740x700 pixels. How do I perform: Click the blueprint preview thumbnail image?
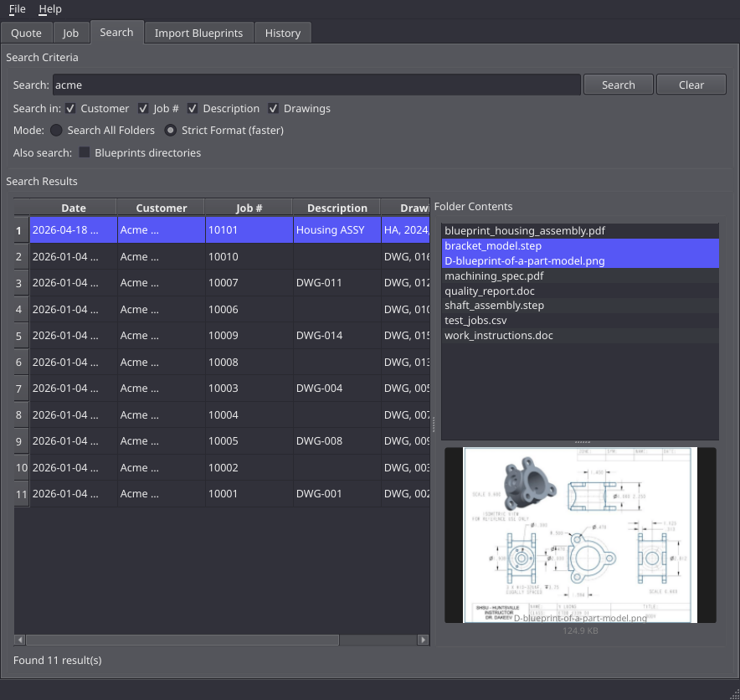(x=580, y=535)
